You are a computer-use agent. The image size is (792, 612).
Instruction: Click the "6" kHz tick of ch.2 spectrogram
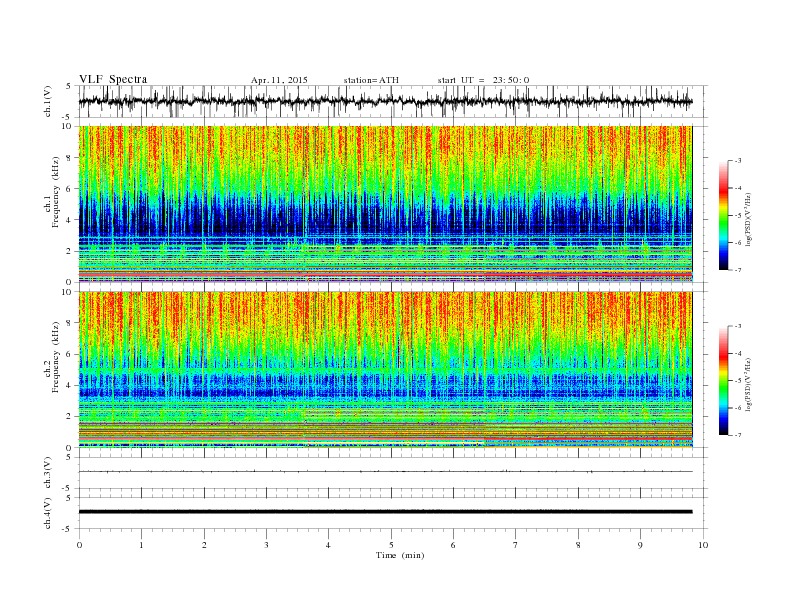[70, 354]
